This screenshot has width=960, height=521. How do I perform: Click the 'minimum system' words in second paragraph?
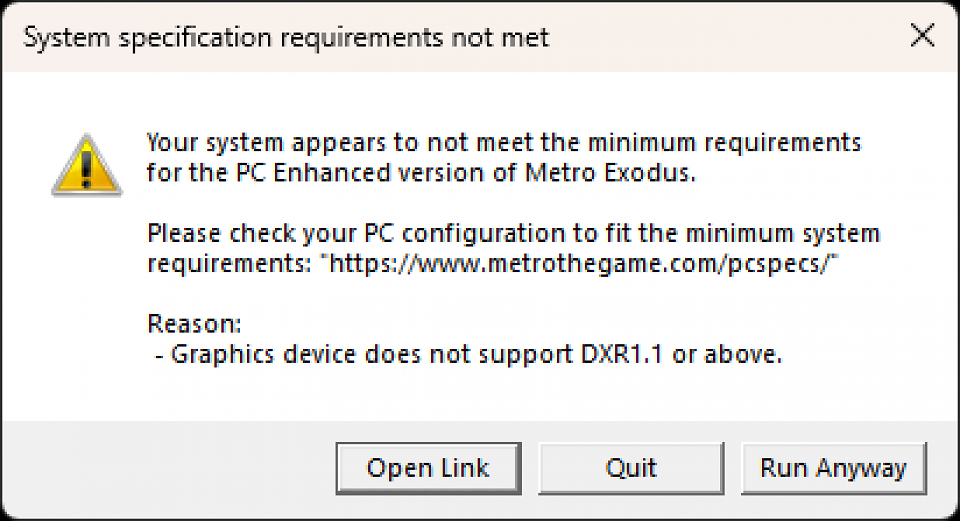coord(782,233)
